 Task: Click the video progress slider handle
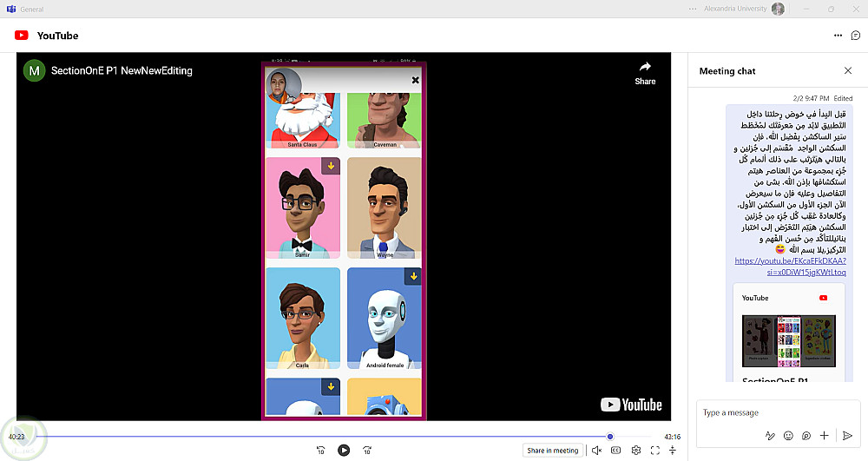[610, 437]
